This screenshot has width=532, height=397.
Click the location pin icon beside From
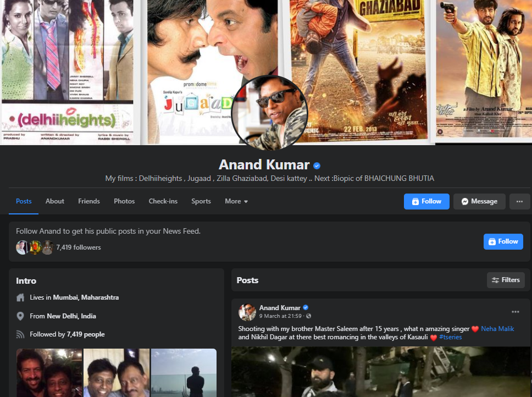coord(20,316)
